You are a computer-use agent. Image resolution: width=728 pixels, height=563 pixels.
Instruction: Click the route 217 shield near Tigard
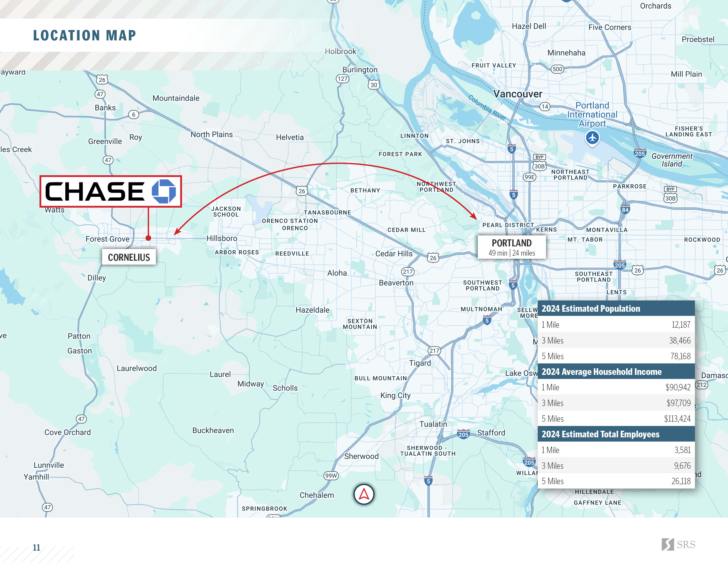434,351
